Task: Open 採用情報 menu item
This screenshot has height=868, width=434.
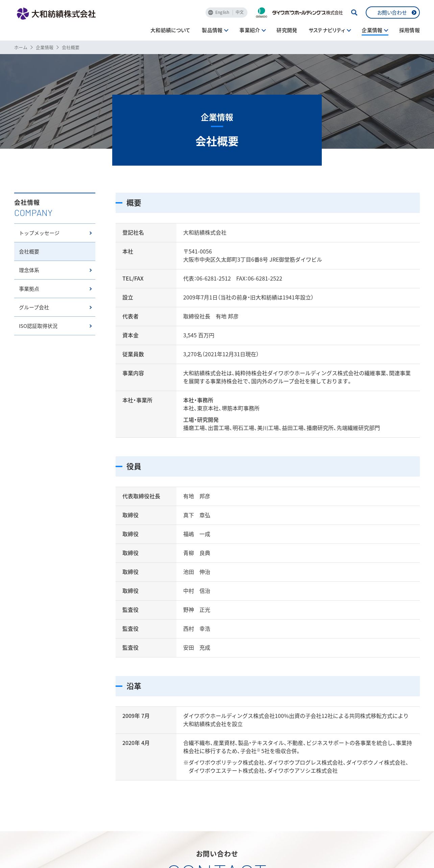Action: pyautogui.click(x=409, y=30)
